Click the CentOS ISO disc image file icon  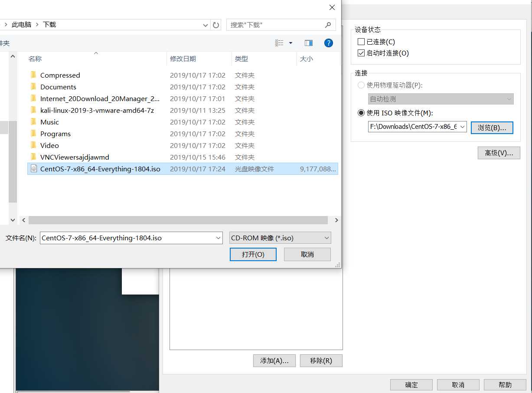click(34, 169)
